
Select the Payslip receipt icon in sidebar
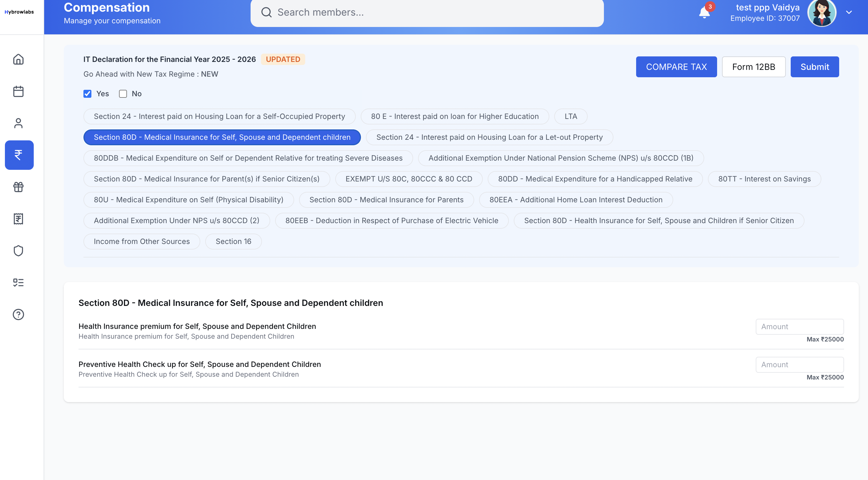coord(18,219)
